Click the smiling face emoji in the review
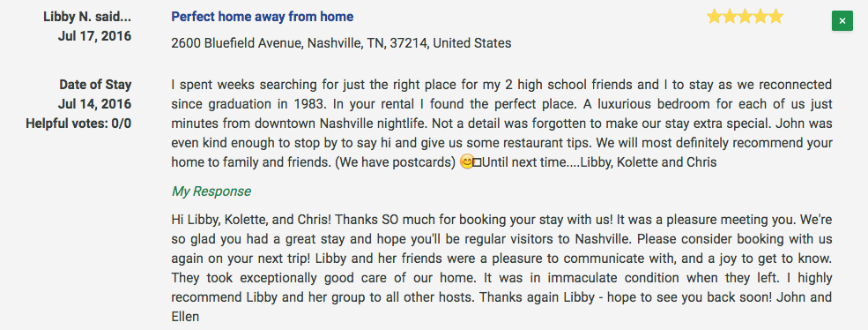Viewport: 868px width, 330px height. coord(467,163)
